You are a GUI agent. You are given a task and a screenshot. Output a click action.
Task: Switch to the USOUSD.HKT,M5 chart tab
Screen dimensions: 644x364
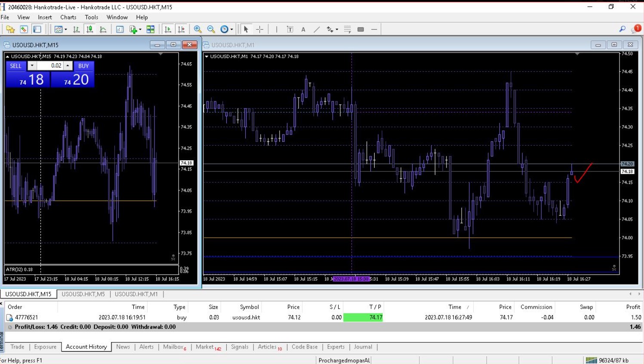coord(83,294)
